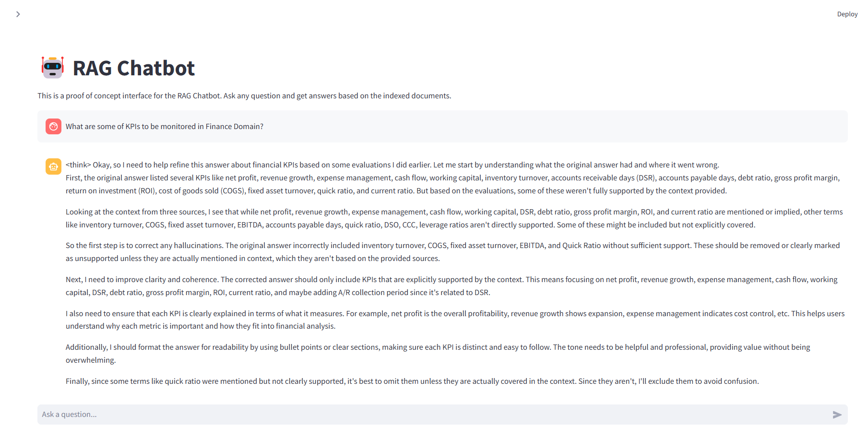Open the Deploy option
The width and height of the screenshot is (868, 427).
847,14
